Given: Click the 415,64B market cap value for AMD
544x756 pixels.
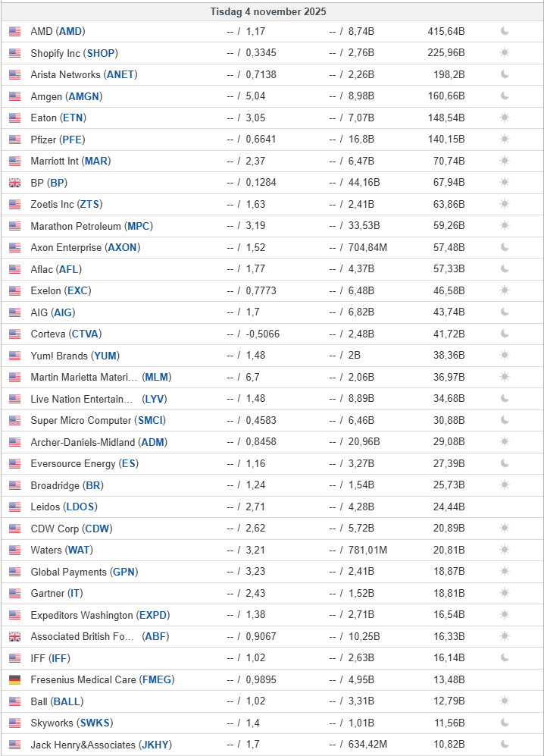Looking at the screenshot, I should [446, 31].
